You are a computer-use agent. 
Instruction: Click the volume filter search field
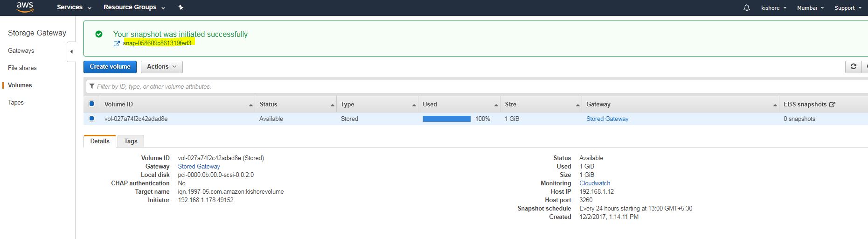466,86
